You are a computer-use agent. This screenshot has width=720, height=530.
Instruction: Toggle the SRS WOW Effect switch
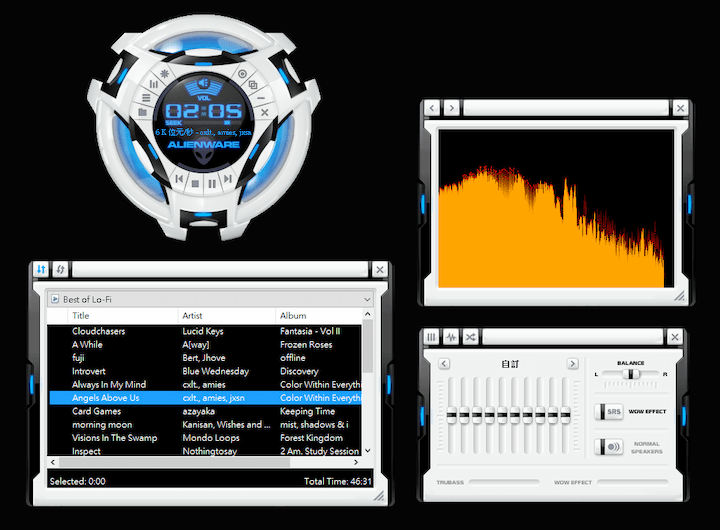[609, 412]
